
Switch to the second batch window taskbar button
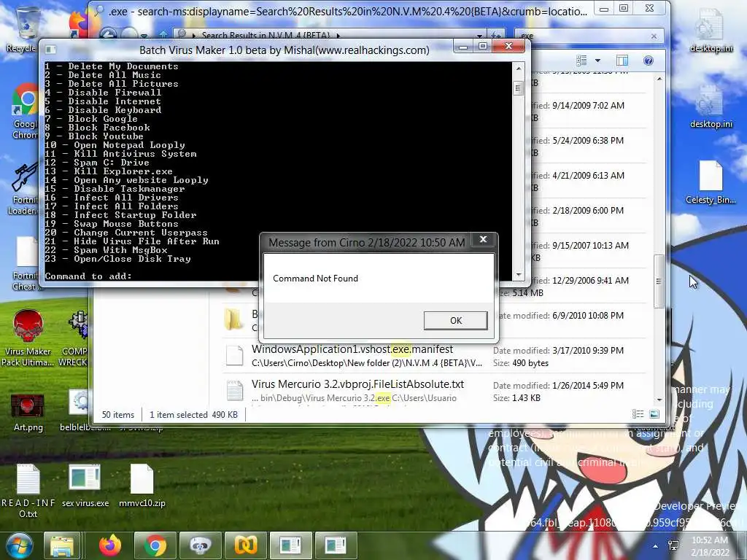tap(336, 545)
